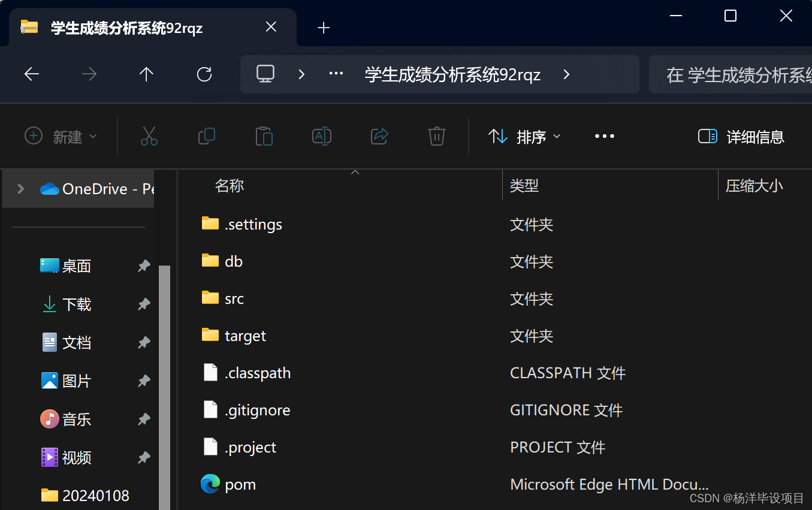The height and width of the screenshot is (510, 812).
Task: Open the 排序 (Sort) dropdown
Action: click(524, 137)
